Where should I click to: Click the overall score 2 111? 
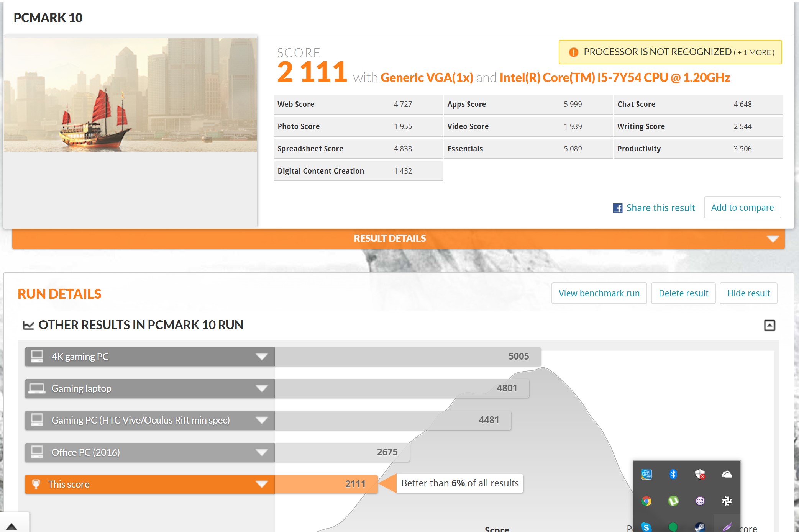point(312,72)
